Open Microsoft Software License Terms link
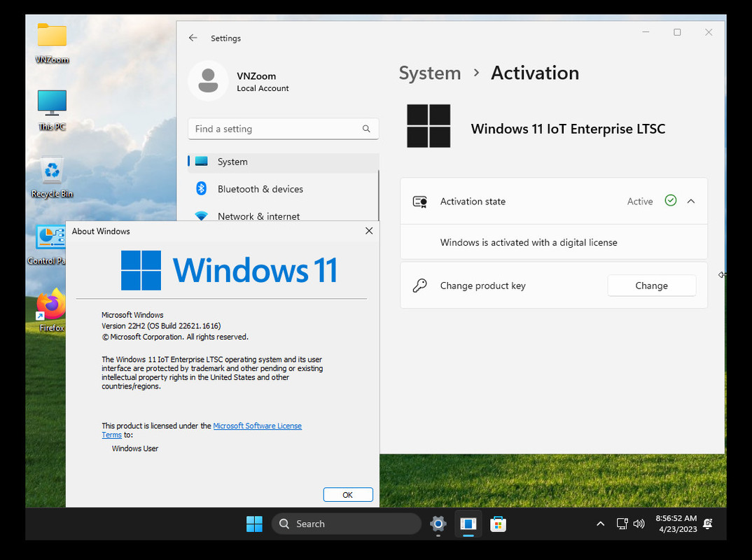752x560 pixels. pos(257,426)
